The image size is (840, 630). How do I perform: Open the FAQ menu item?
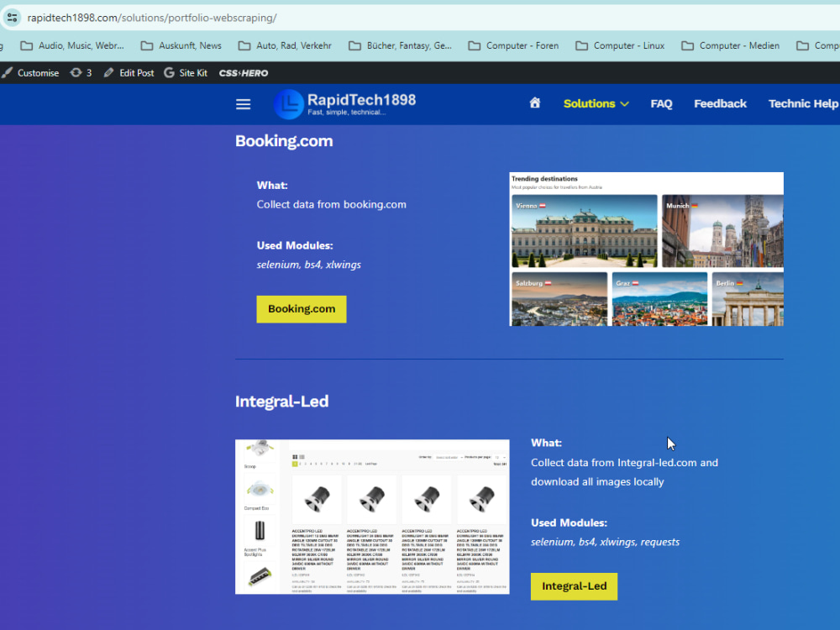pos(661,104)
